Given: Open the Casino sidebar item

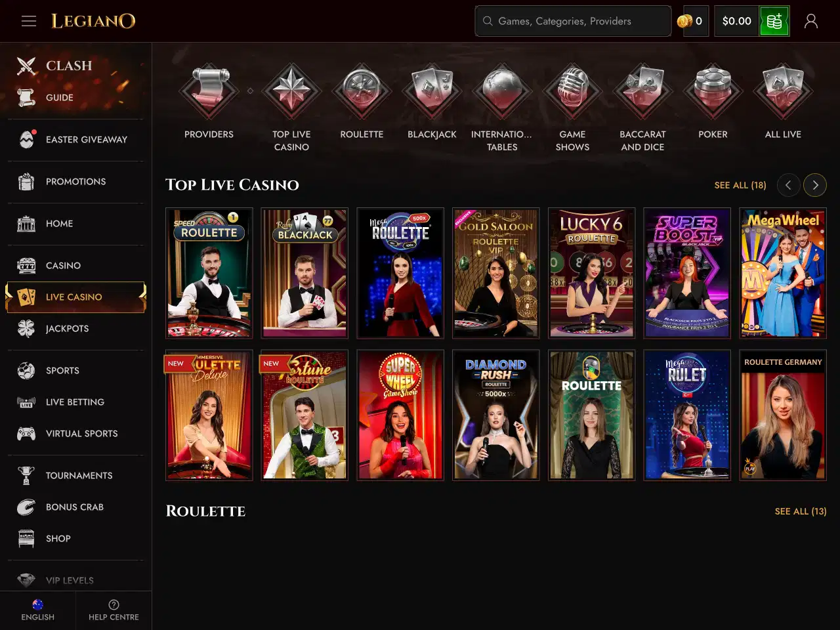Looking at the screenshot, I should coord(75,266).
